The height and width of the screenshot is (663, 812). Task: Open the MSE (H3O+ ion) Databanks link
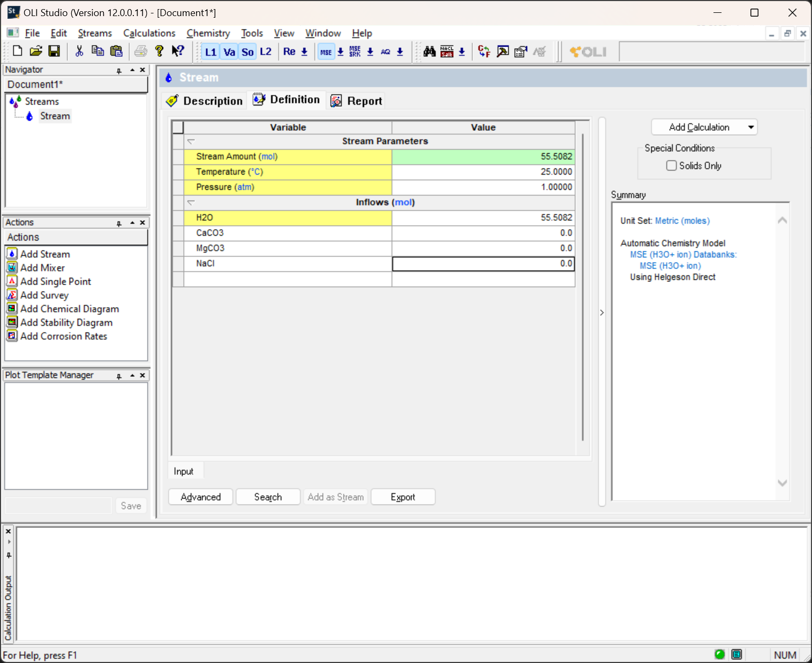pyautogui.click(x=683, y=255)
